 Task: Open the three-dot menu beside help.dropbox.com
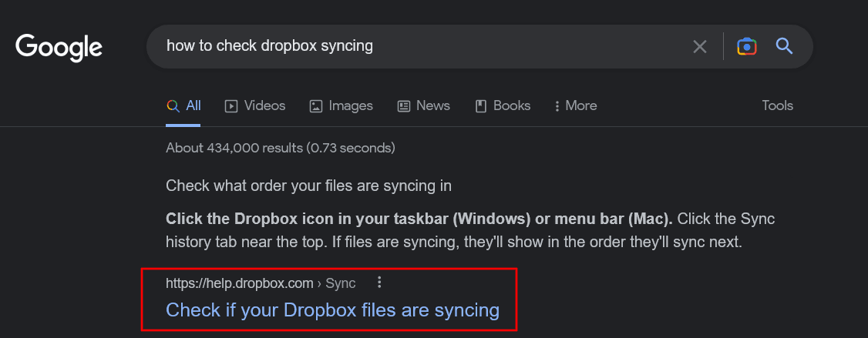tap(378, 283)
